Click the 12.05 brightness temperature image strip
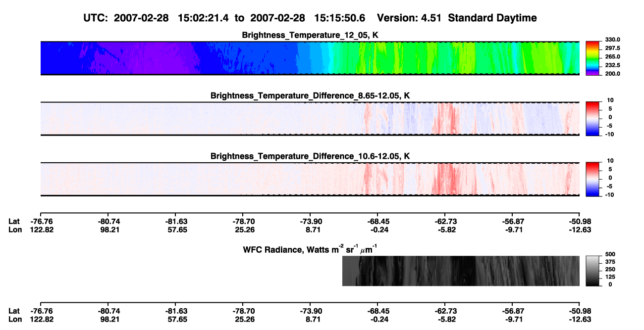644x330 pixels. 310,58
